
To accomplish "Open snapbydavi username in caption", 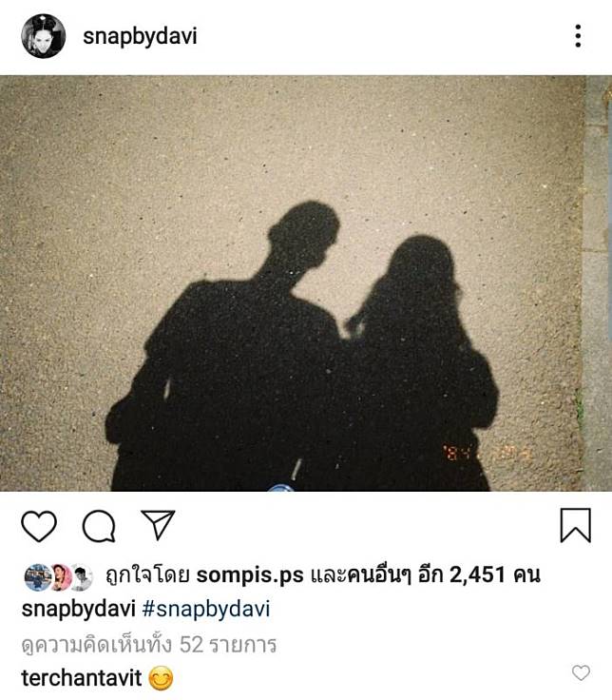I will pos(78,609).
